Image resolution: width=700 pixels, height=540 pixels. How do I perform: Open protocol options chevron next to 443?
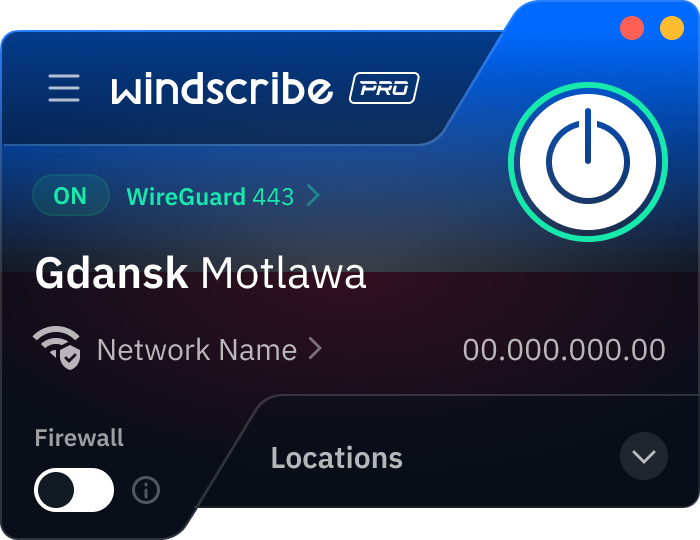click(313, 196)
